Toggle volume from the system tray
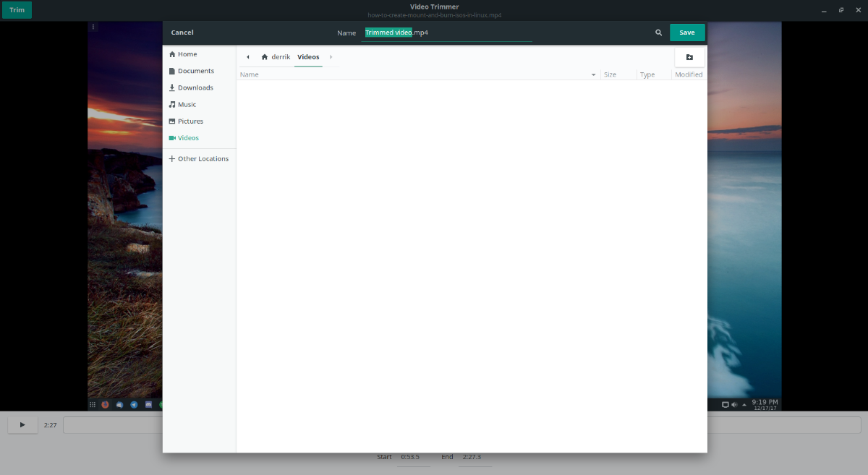This screenshot has height=475, width=868. click(734, 404)
